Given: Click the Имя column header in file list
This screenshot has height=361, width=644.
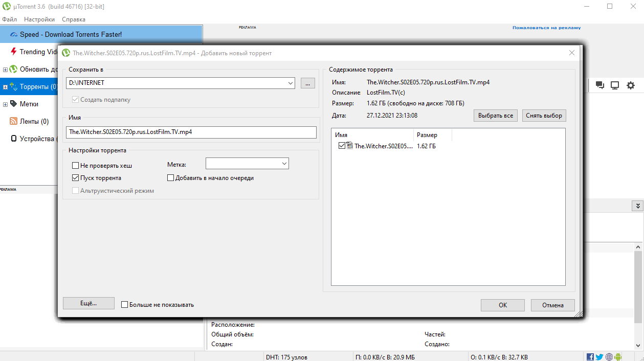Looking at the screenshot, I should pos(372,135).
